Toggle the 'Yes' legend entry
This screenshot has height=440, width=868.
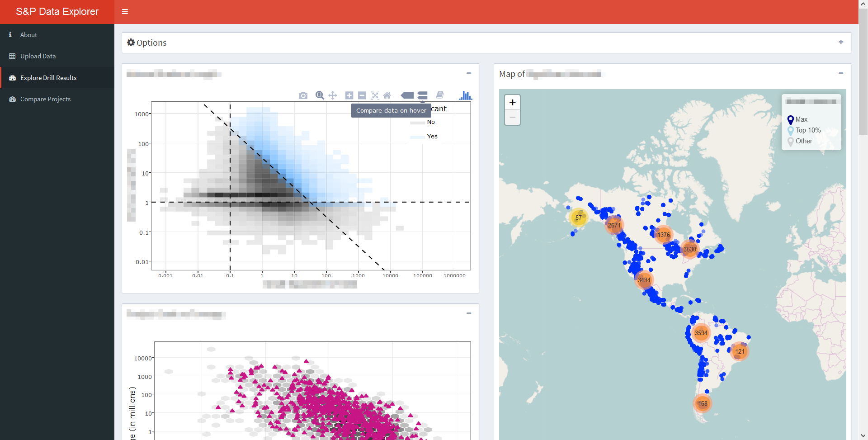pos(424,137)
